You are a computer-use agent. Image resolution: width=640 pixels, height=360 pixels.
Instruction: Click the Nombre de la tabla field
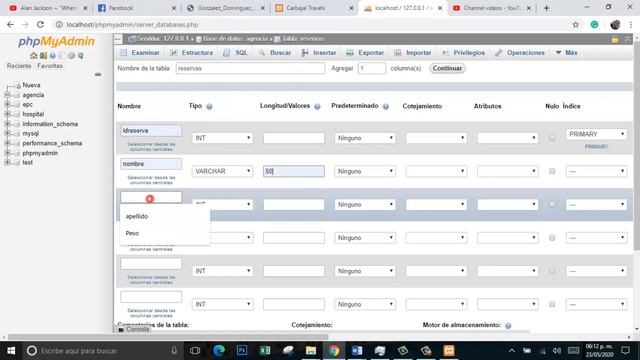pyautogui.click(x=251, y=68)
